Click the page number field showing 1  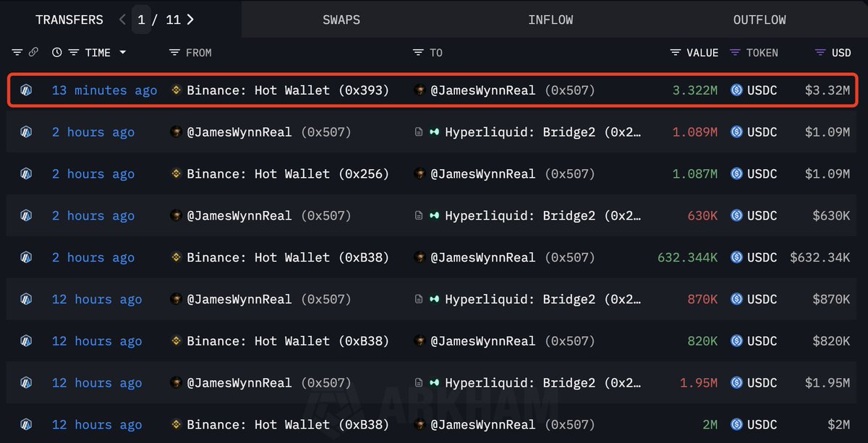[142, 20]
